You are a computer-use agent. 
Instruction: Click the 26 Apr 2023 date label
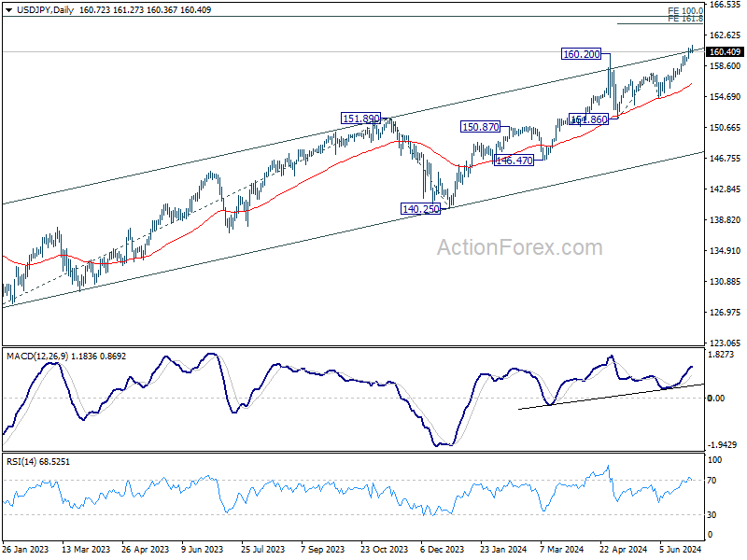pos(146,549)
